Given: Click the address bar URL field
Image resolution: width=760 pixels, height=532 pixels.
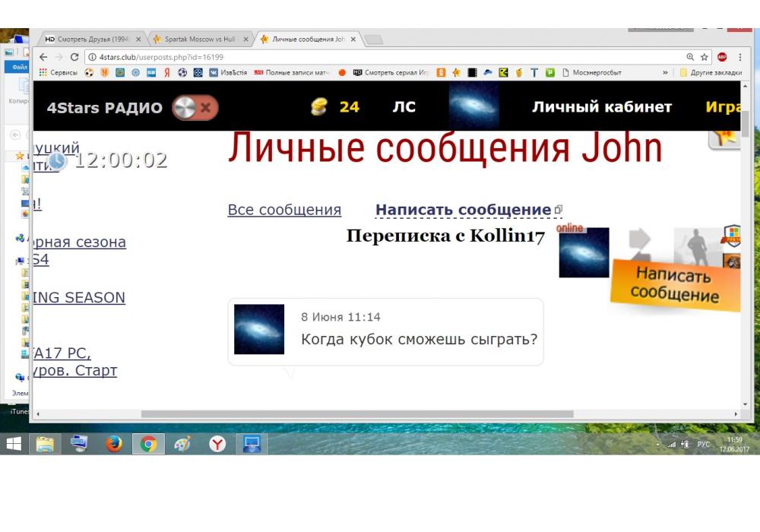Looking at the screenshot, I should [380, 57].
